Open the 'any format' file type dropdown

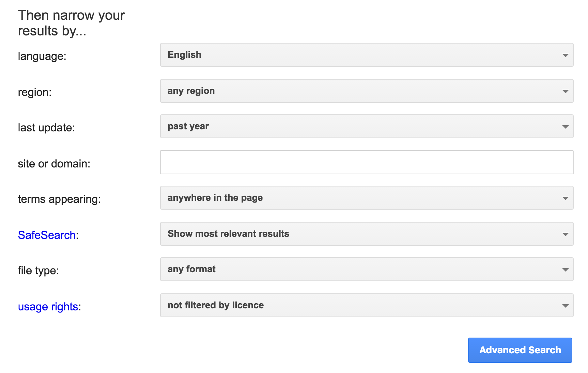click(x=366, y=269)
